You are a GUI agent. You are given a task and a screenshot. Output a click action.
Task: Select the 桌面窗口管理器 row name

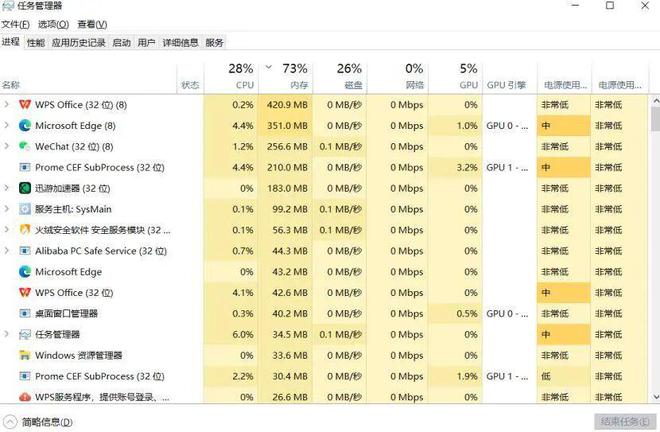(66, 313)
